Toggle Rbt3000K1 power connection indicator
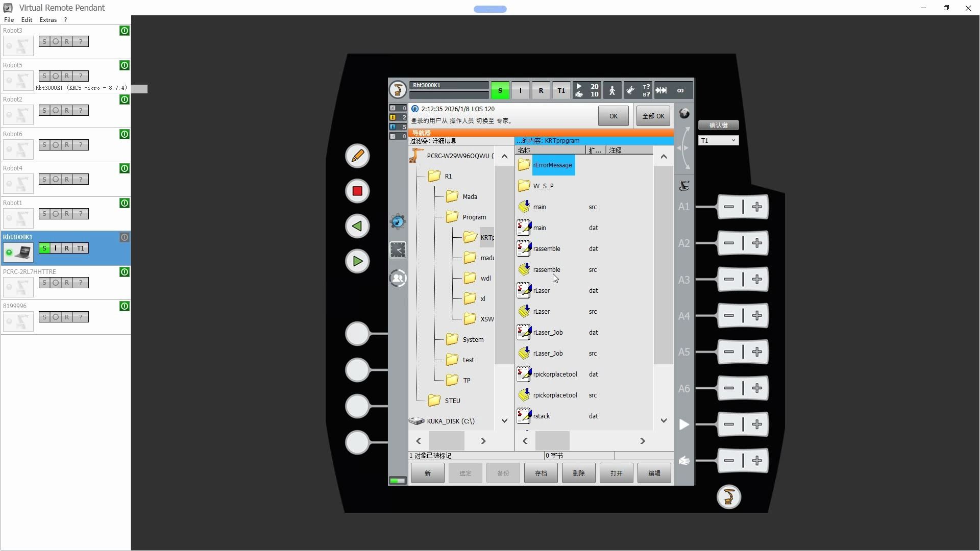 tap(125, 237)
